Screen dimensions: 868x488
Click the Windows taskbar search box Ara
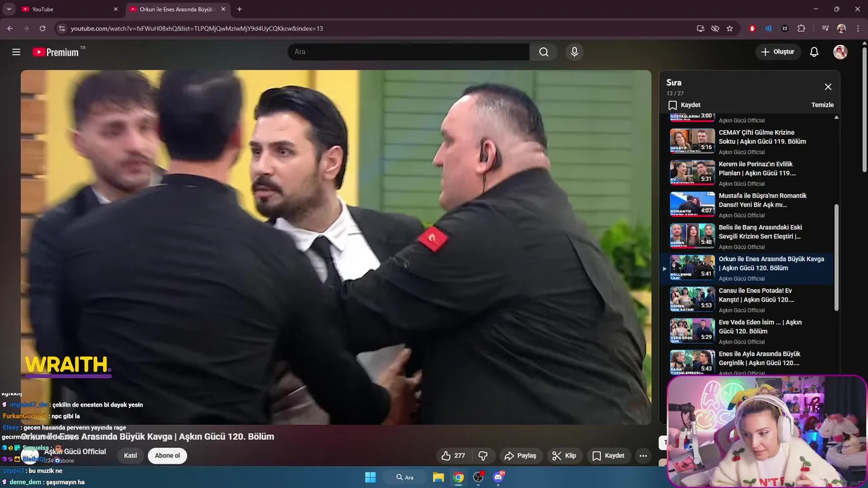[x=405, y=477]
